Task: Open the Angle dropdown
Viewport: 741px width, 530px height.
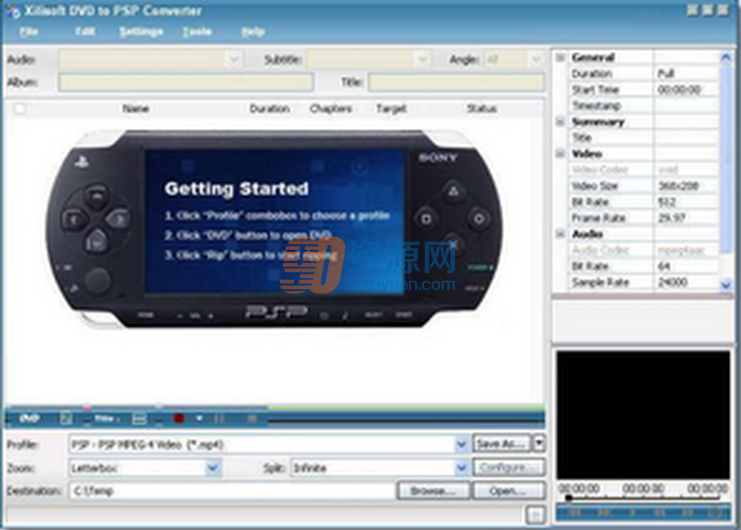Action: [536, 60]
